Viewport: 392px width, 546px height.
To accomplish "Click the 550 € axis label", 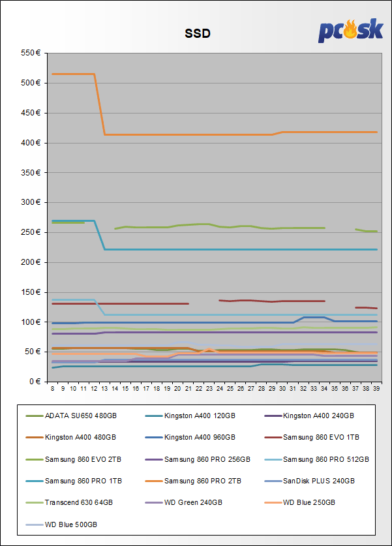I will [31, 53].
